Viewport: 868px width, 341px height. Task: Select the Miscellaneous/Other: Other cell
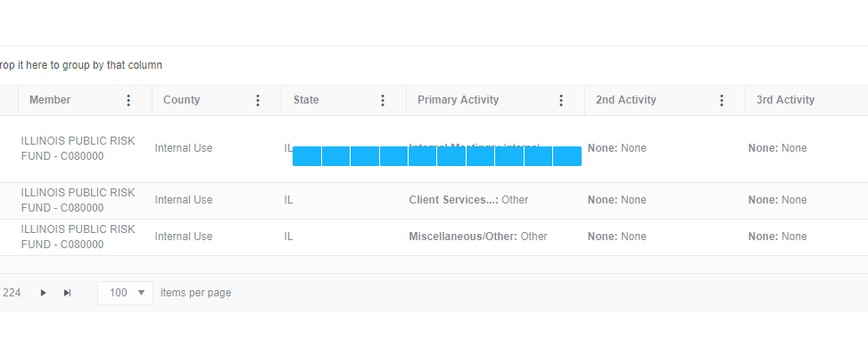(x=478, y=237)
